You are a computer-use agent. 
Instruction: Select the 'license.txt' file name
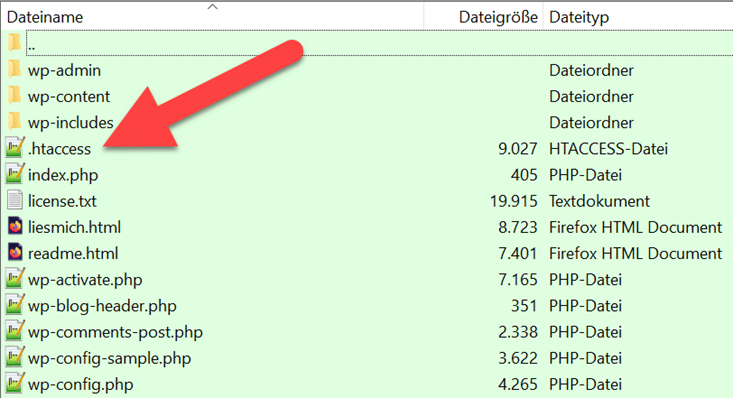(62, 201)
